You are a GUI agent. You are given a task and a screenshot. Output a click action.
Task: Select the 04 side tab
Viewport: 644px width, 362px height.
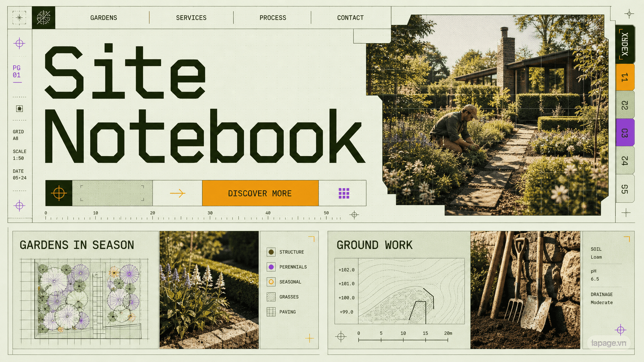(625, 160)
